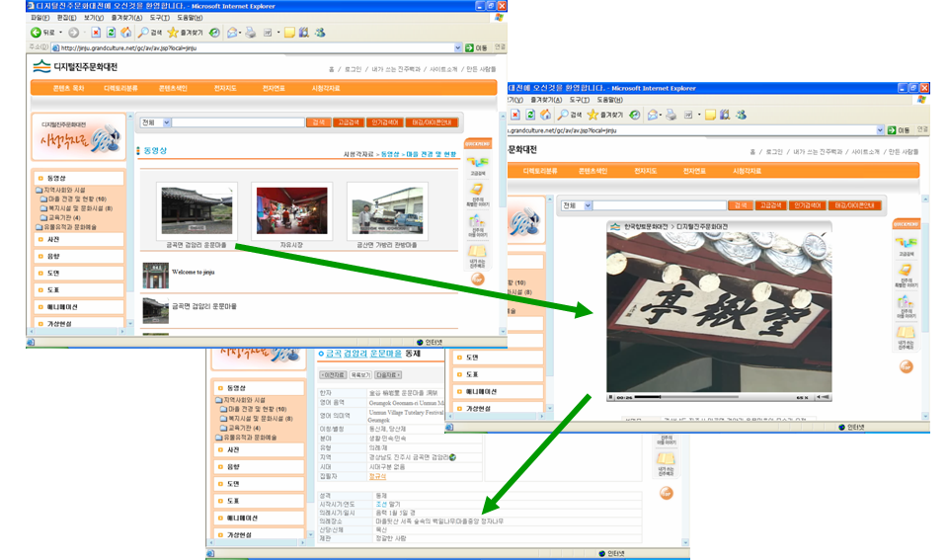This screenshot has width=948, height=560.
Task: Open 금곡면 검암리 운문마을 video thumbnail
Action: tap(197, 210)
